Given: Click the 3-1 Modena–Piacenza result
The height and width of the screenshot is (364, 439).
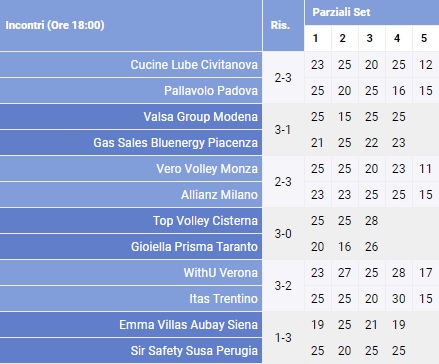Looking at the screenshot, I should point(283,130).
